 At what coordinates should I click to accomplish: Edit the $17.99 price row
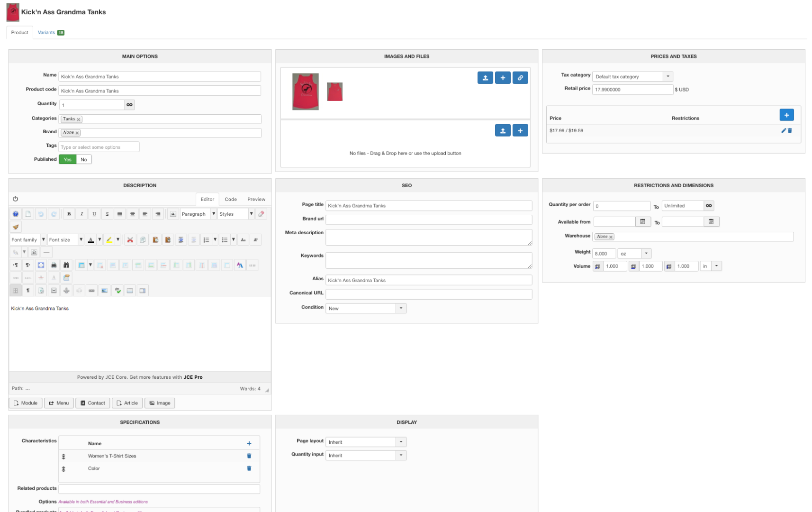click(784, 131)
